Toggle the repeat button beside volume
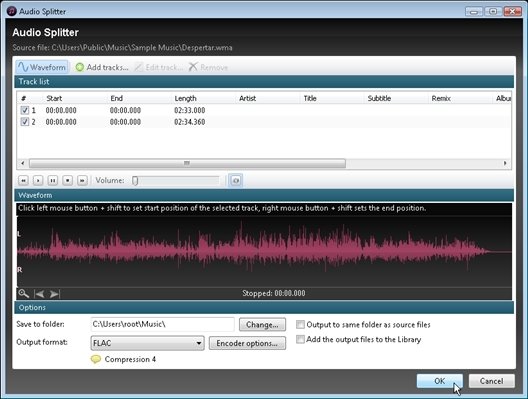 point(236,180)
